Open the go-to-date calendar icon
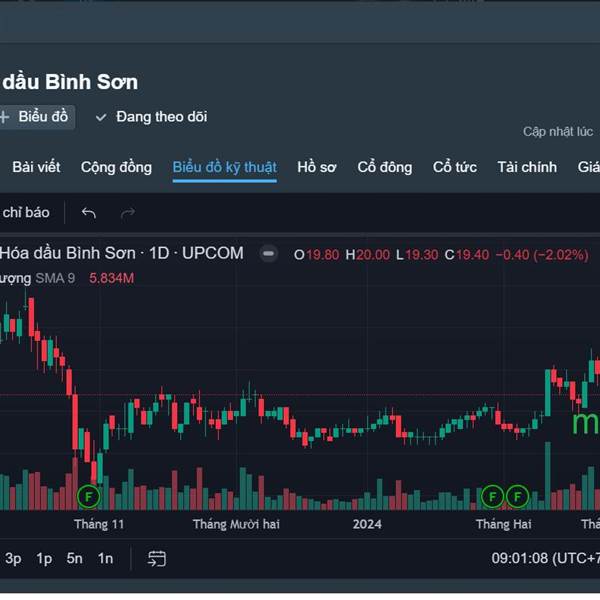The height and width of the screenshot is (600, 600). 157,559
